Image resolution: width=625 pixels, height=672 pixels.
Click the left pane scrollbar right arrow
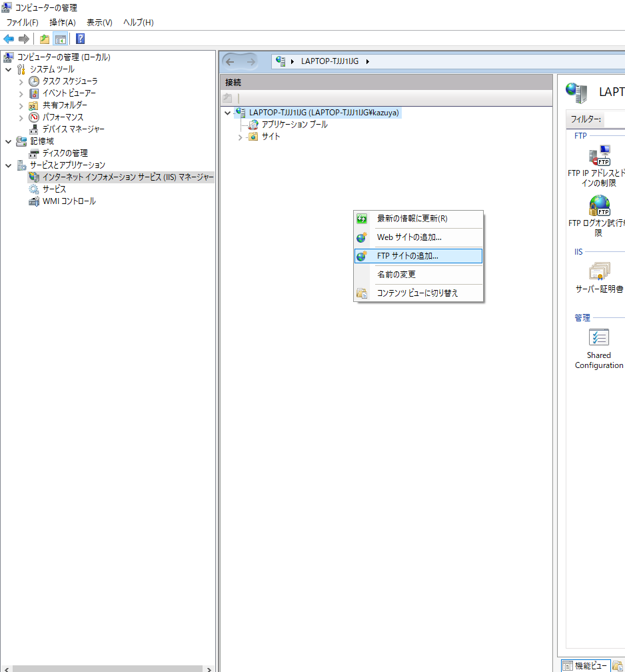[x=209, y=669]
